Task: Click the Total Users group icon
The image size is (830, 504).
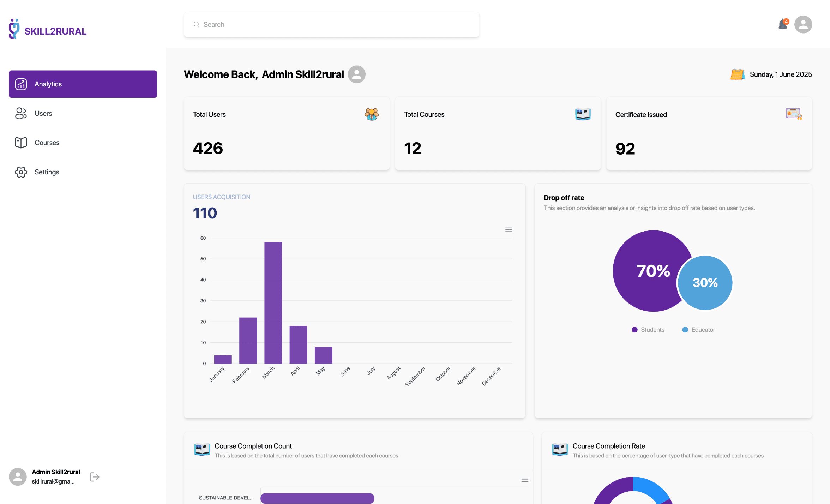Action: coord(371,114)
